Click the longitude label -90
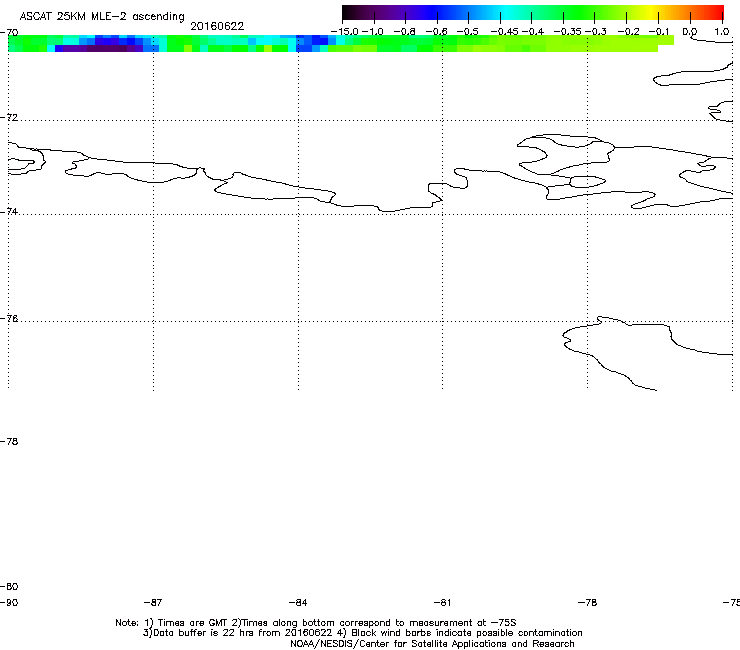 (x=9, y=602)
